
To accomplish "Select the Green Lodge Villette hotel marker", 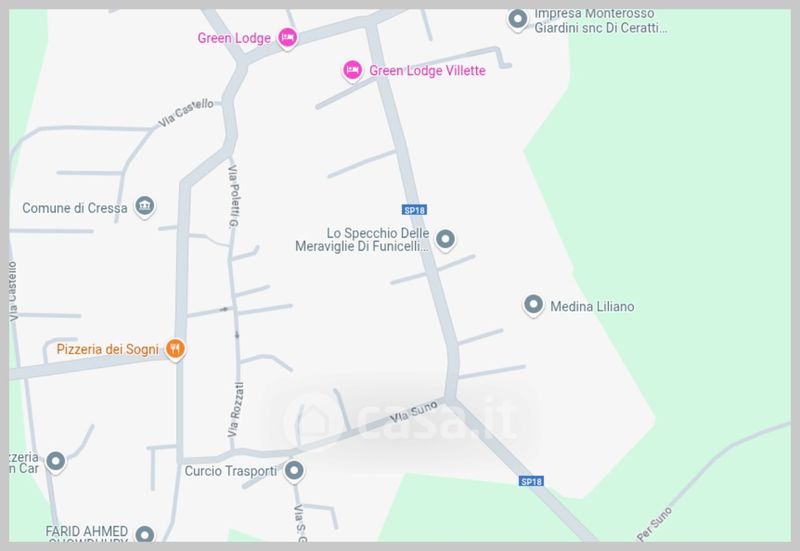I will click(352, 70).
